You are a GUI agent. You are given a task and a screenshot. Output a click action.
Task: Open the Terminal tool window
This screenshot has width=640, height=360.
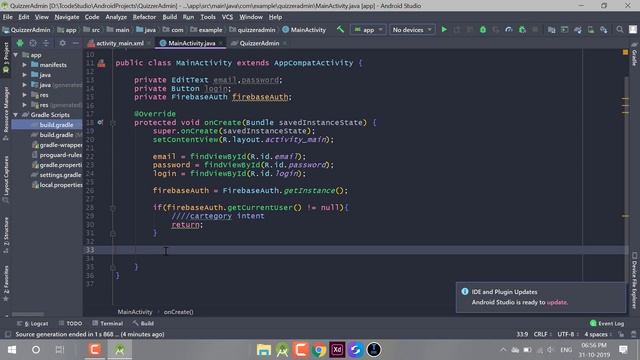[107, 323]
